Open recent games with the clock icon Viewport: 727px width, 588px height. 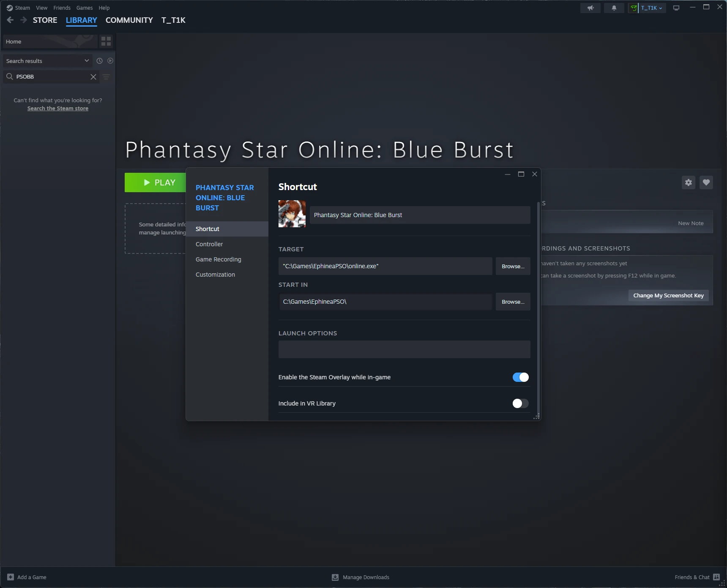coord(99,60)
